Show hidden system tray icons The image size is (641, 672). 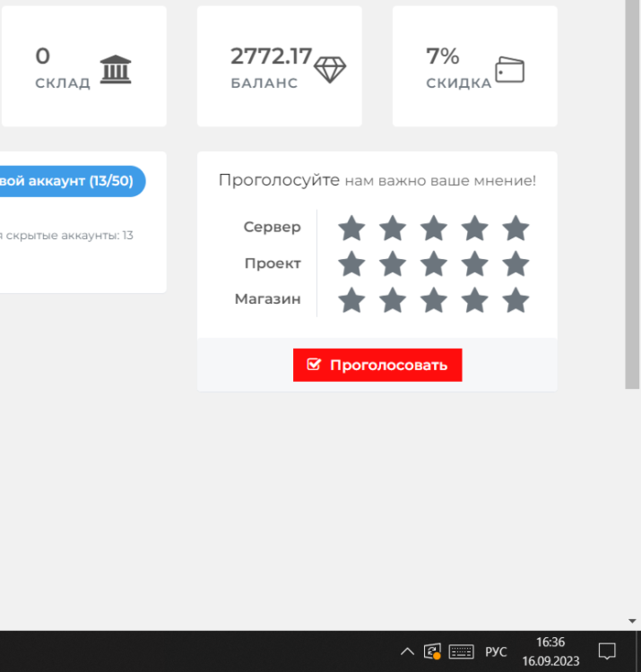click(x=407, y=651)
